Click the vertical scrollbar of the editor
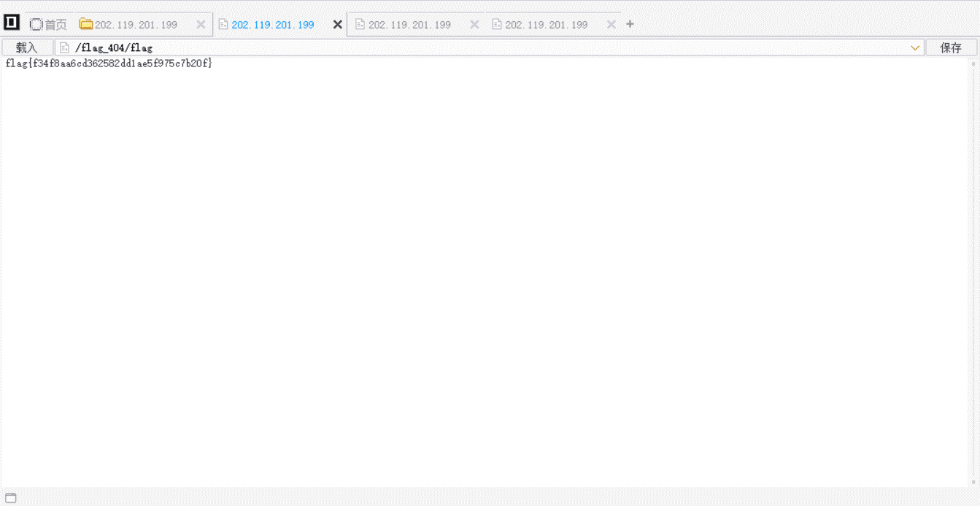Image resolution: width=980 pixels, height=506 pixels. tap(973, 272)
